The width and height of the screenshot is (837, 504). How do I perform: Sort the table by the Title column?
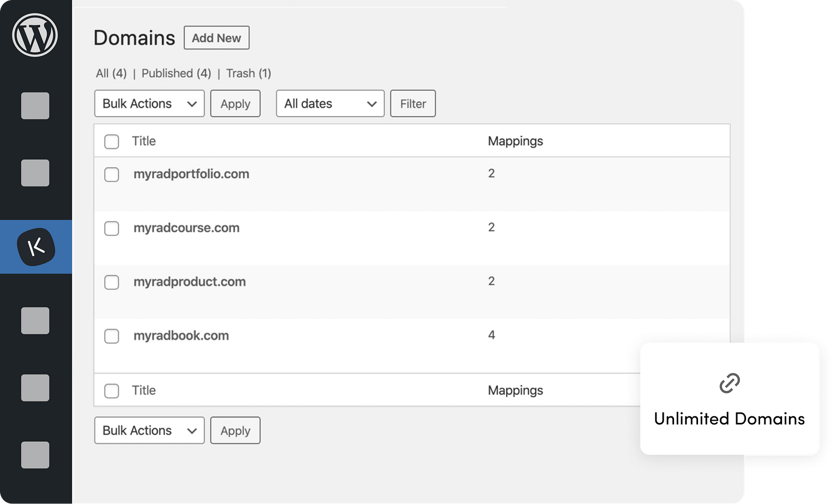[x=144, y=141]
